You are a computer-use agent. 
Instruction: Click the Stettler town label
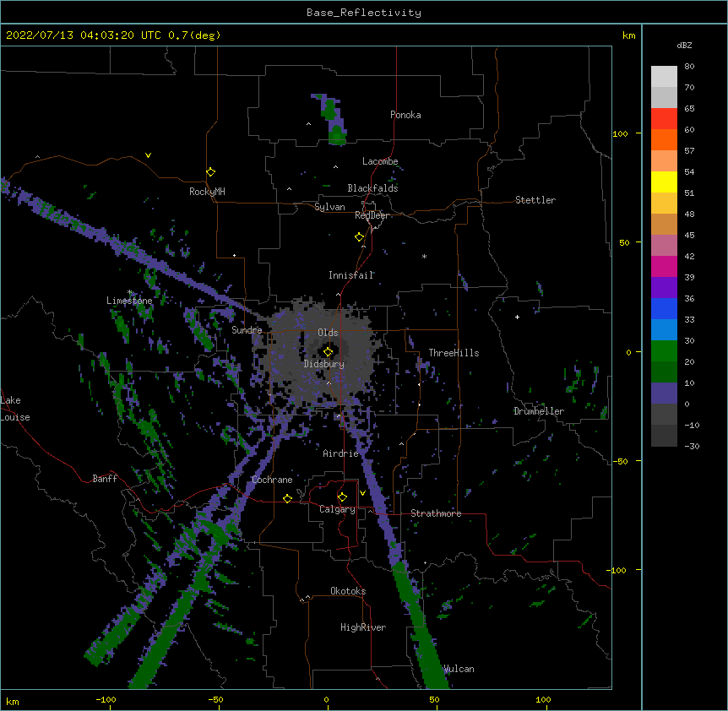[535, 200]
